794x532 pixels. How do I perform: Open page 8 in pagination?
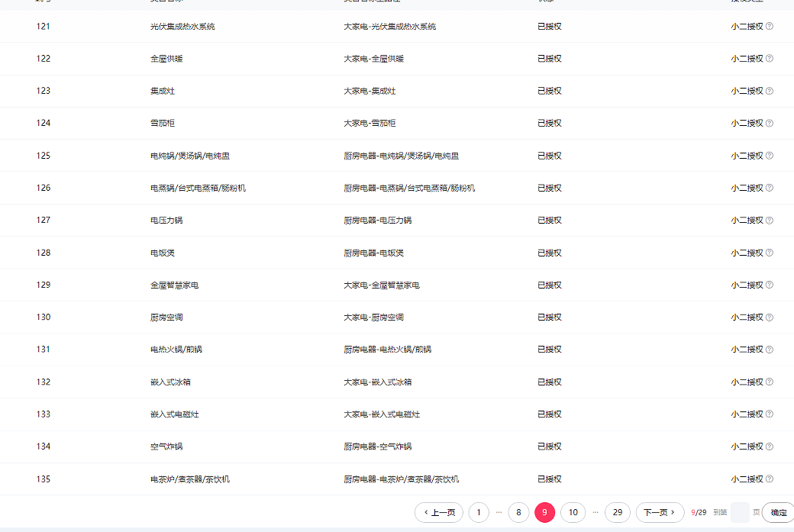click(x=518, y=513)
